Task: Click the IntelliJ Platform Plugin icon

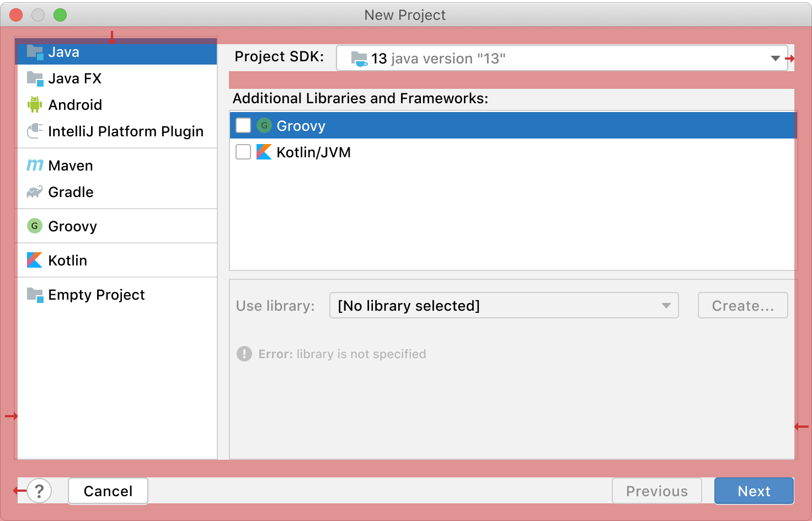Action: (35, 131)
